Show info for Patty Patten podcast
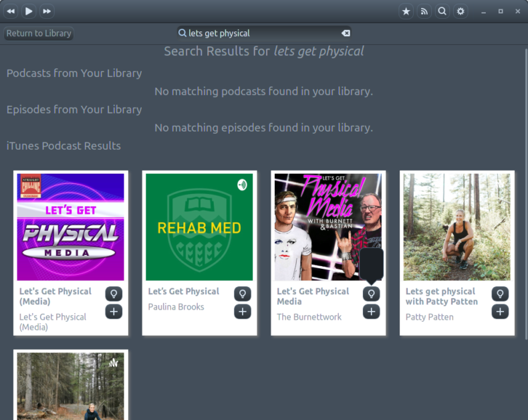This screenshot has width=528, height=420. click(x=500, y=294)
